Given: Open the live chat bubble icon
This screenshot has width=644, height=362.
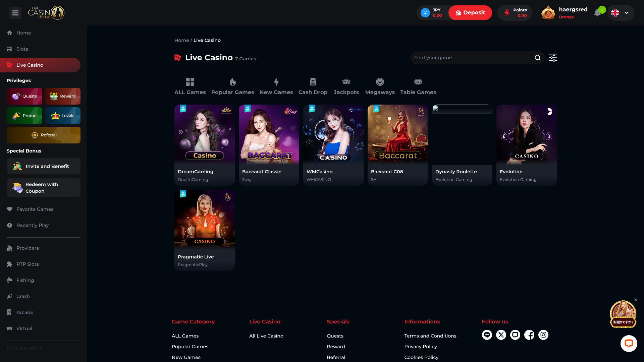Looking at the screenshot, I should pyautogui.click(x=629, y=343).
